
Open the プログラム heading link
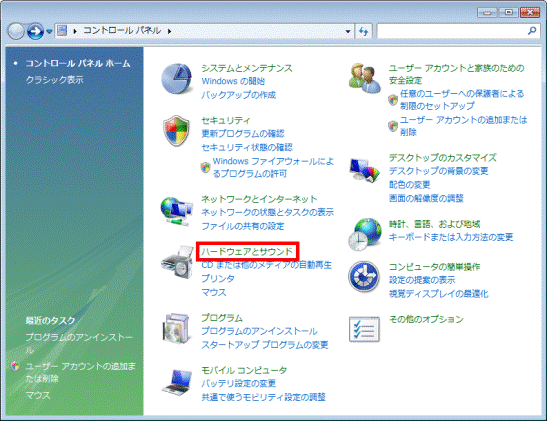[222, 318]
